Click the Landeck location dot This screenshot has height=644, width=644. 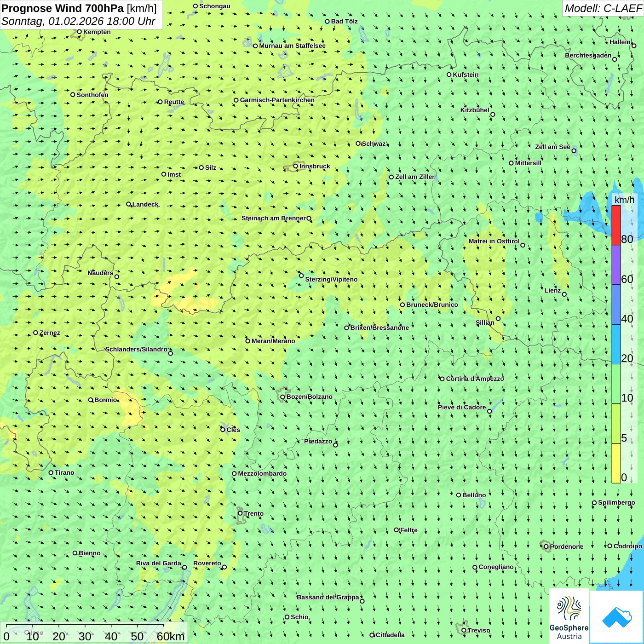tap(129, 204)
